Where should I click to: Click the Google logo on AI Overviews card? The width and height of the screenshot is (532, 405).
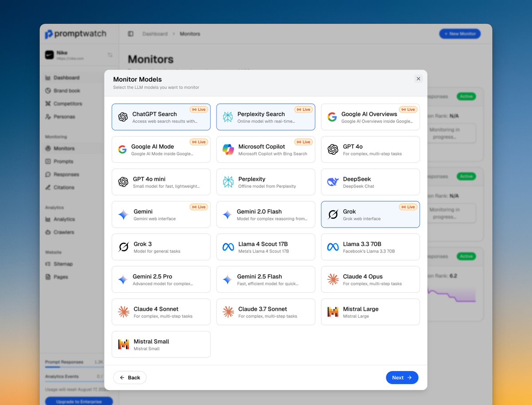click(x=332, y=117)
